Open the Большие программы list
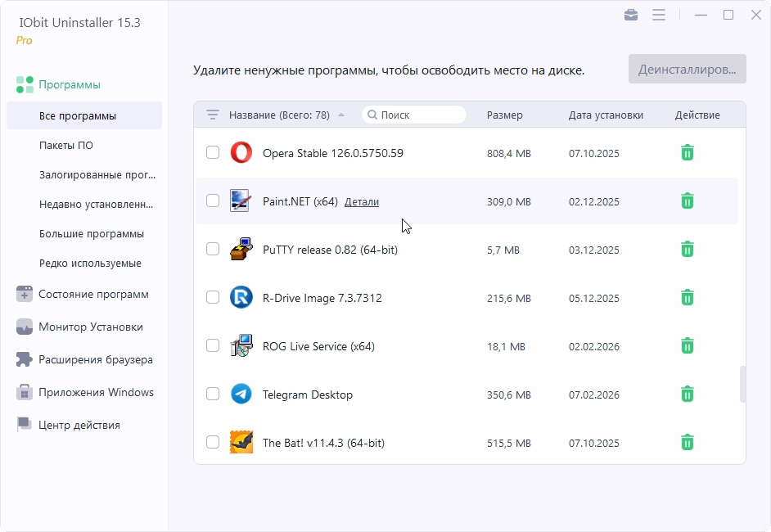 click(91, 234)
